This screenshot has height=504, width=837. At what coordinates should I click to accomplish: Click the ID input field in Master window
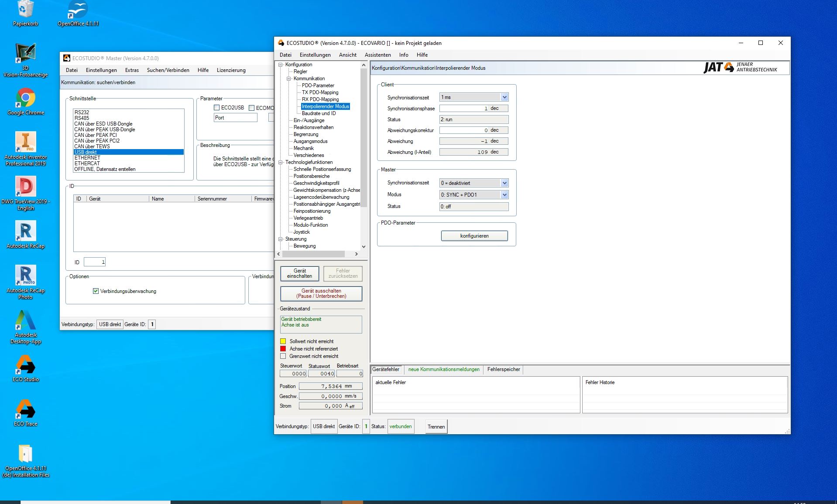tap(95, 262)
